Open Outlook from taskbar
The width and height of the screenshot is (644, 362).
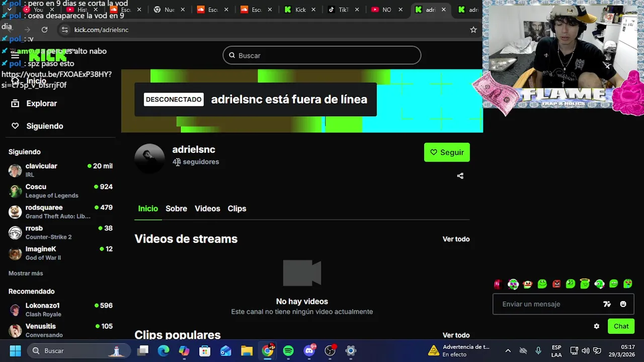click(x=226, y=350)
